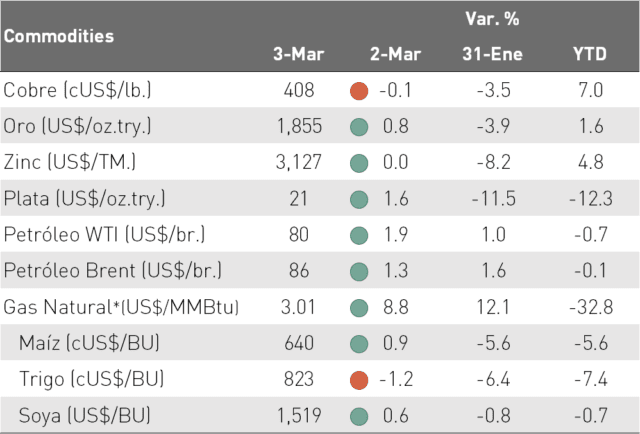640x434 pixels.
Task: Click the Commodities table title
Action: [59, 36]
